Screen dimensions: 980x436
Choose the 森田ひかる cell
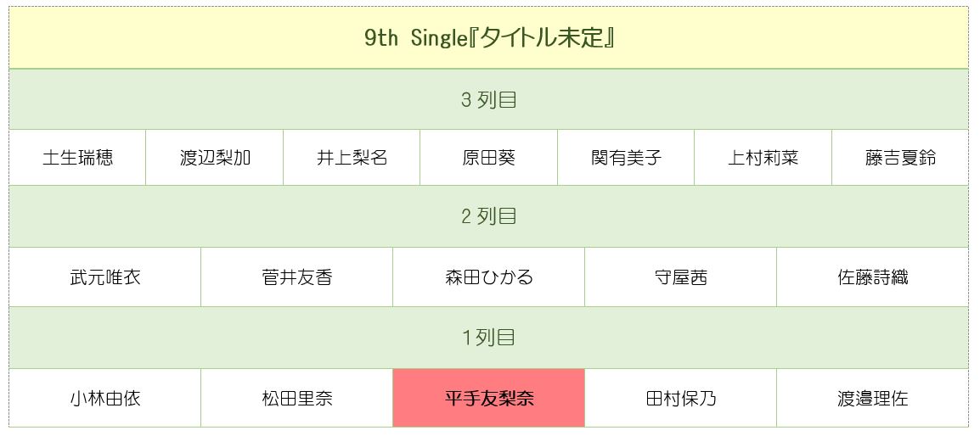tap(488, 277)
